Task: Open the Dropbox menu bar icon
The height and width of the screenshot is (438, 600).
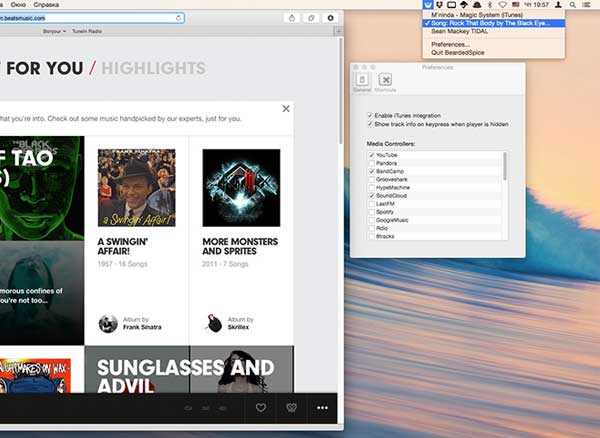Action: [x=439, y=5]
